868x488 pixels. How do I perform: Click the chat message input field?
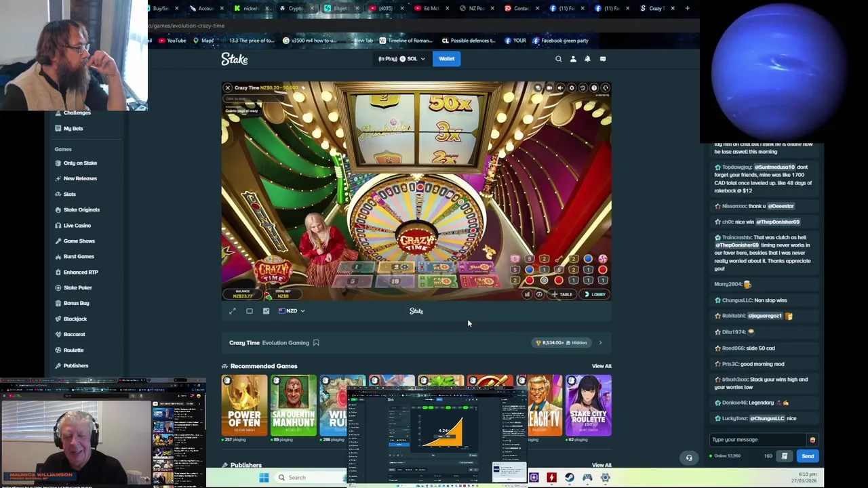(758, 440)
